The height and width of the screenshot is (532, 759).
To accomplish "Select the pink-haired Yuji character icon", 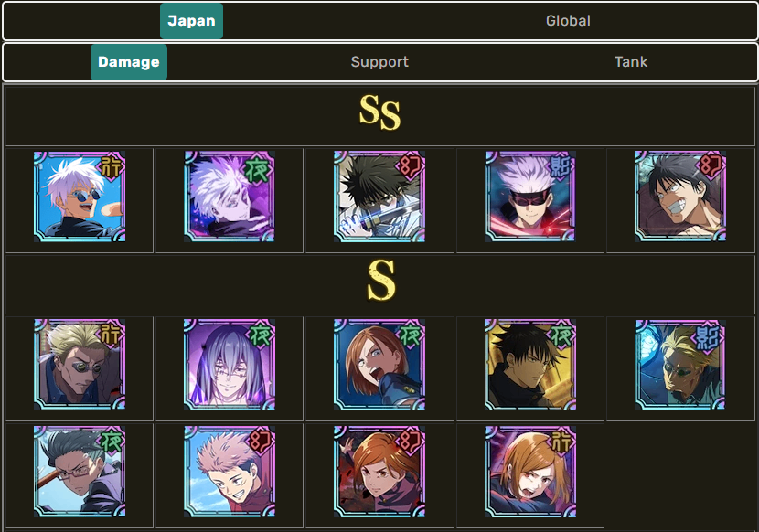I will click(230, 472).
